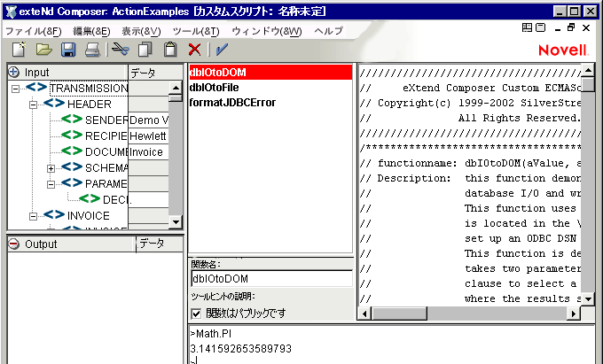The width and height of the screenshot is (603, 364).
Task: Click code pane scroll left arrow
Action: coord(364,314)
